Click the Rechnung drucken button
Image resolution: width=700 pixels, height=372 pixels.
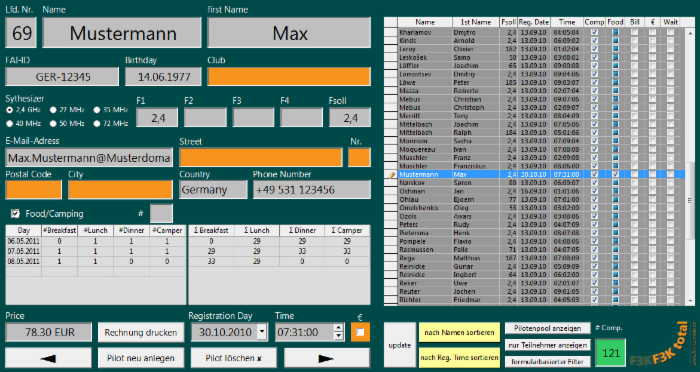[141, 332]
